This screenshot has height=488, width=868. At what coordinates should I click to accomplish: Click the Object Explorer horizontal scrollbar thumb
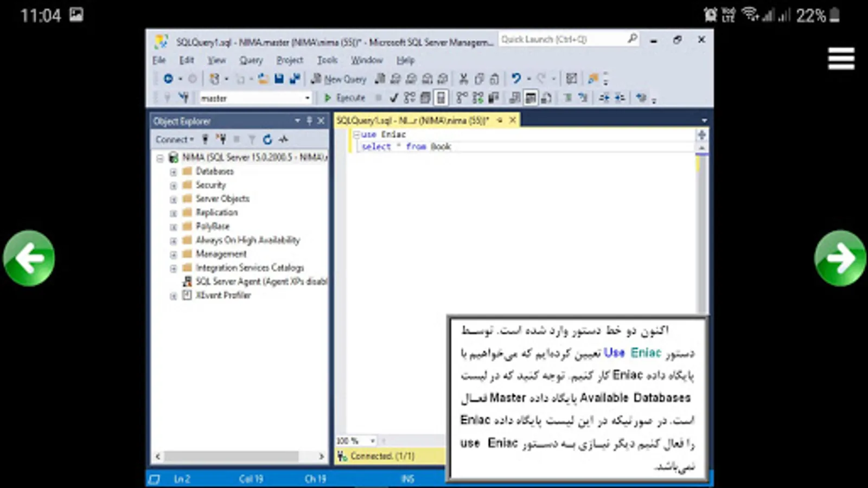pyautogui.click(x=232, y=457)
